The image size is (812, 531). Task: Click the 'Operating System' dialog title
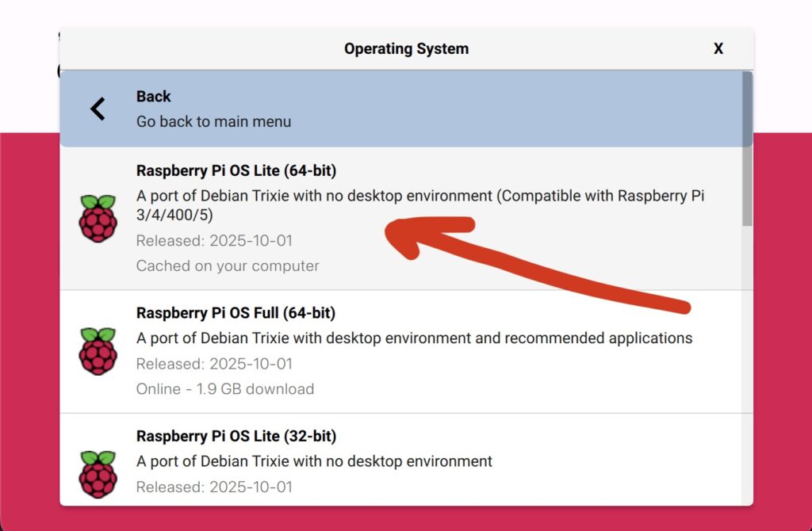(x=407, y=48)
